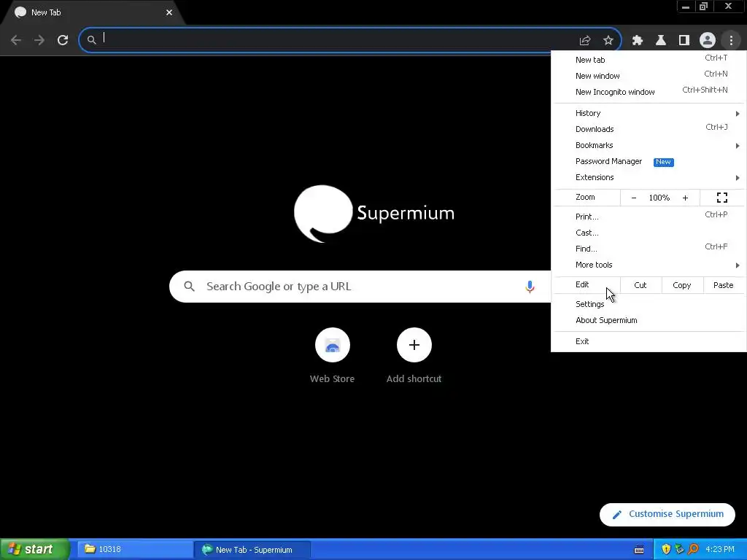Click the forward navigation arrow
Image resolution: width=747 pixels, height=560 pixels.
point(39,40)
